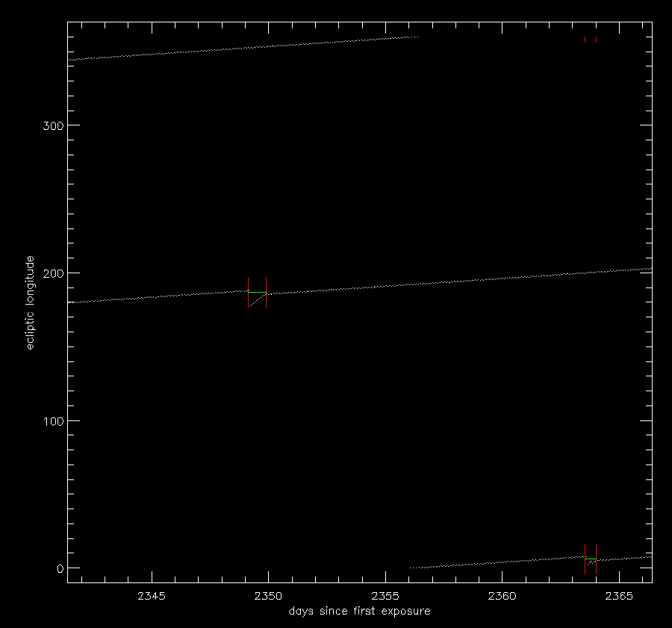Click the right red marker near day 2350
This screenshot has width=672, height=628.
pos(266,293)
